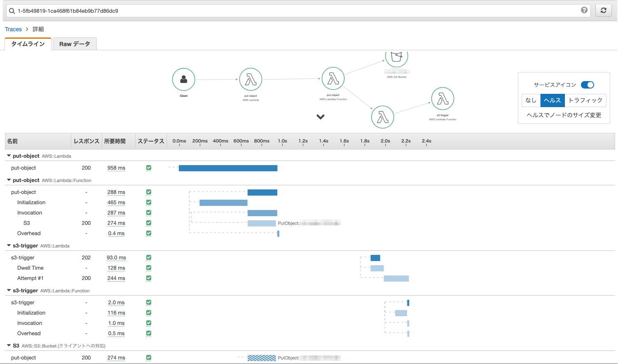Expand the service map with down chevron
618x364 pixels.
(321, 117)
